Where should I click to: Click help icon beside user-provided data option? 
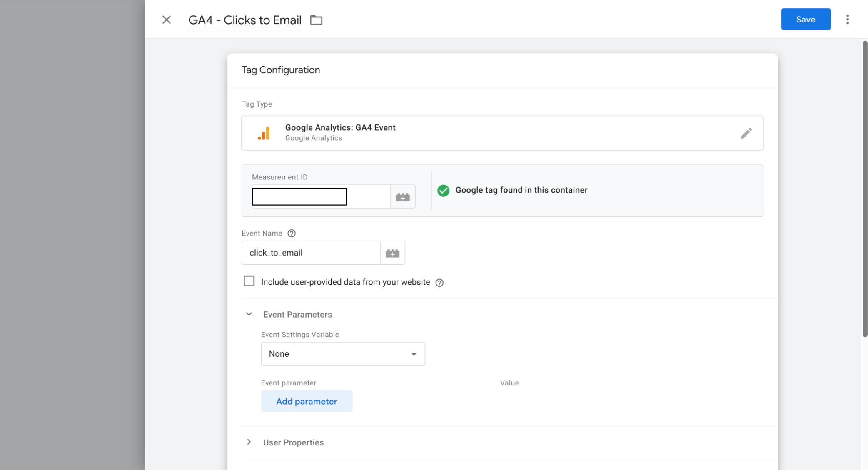[x=439, y=283]
